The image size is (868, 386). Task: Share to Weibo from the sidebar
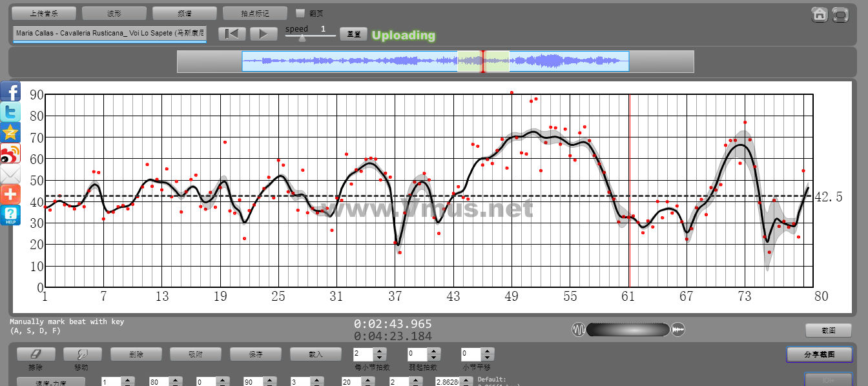point(10,153)
